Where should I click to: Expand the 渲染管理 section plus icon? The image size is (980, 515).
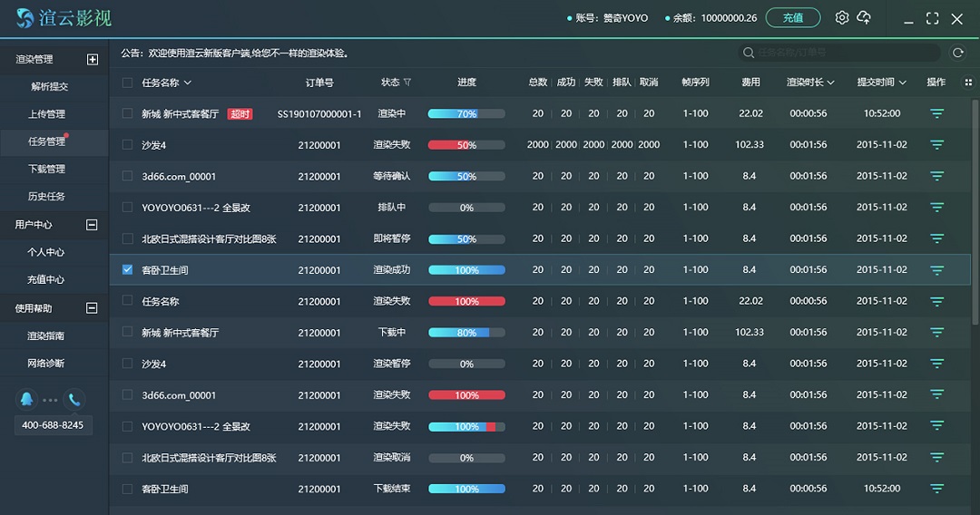[x=92, y=60]
